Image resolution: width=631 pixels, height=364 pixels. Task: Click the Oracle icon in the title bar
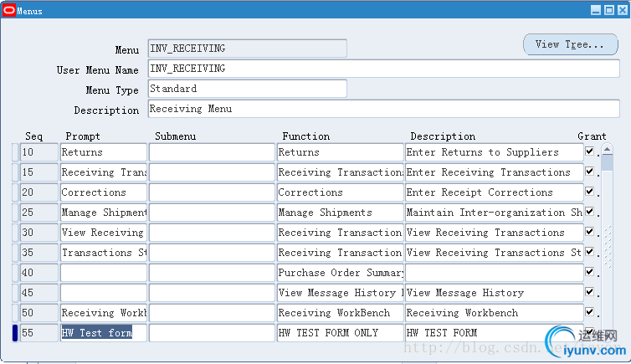click(8, 11)
